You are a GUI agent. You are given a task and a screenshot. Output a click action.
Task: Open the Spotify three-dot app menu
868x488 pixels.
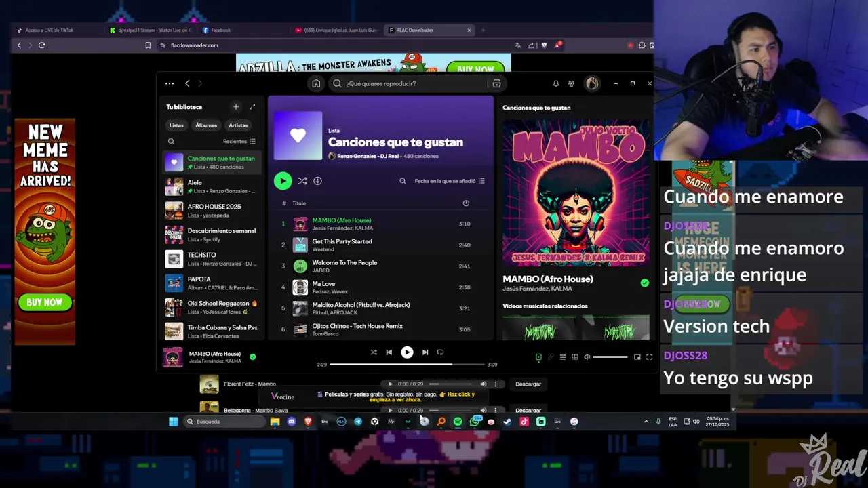[170, 83]
